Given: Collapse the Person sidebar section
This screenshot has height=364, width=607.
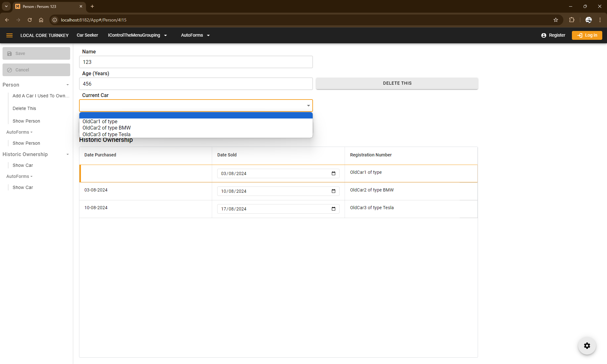Looking at the screenshot, I should click(x=67, y=85).
